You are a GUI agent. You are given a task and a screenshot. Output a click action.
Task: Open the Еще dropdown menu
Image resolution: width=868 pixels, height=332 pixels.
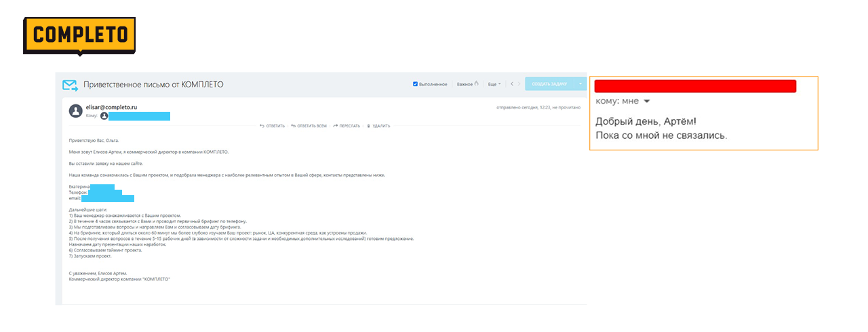(x=494, y=84)
